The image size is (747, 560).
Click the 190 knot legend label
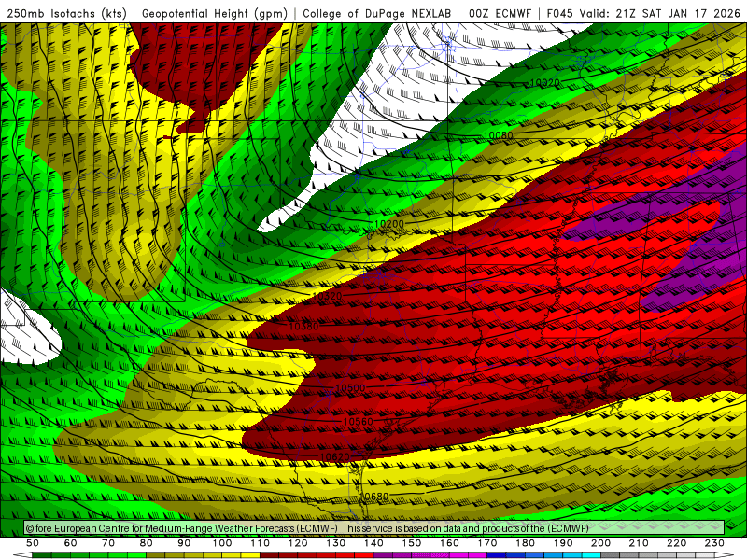(x=563, y=543)
